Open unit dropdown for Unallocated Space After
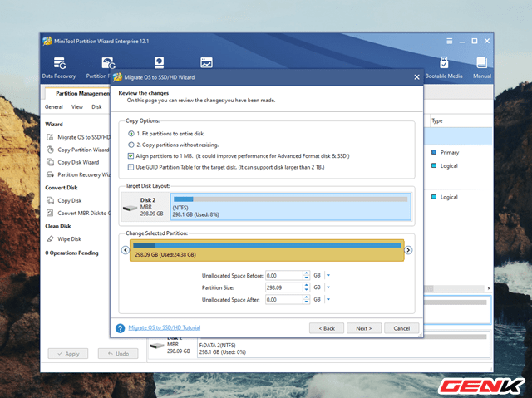 click(328, 299)
